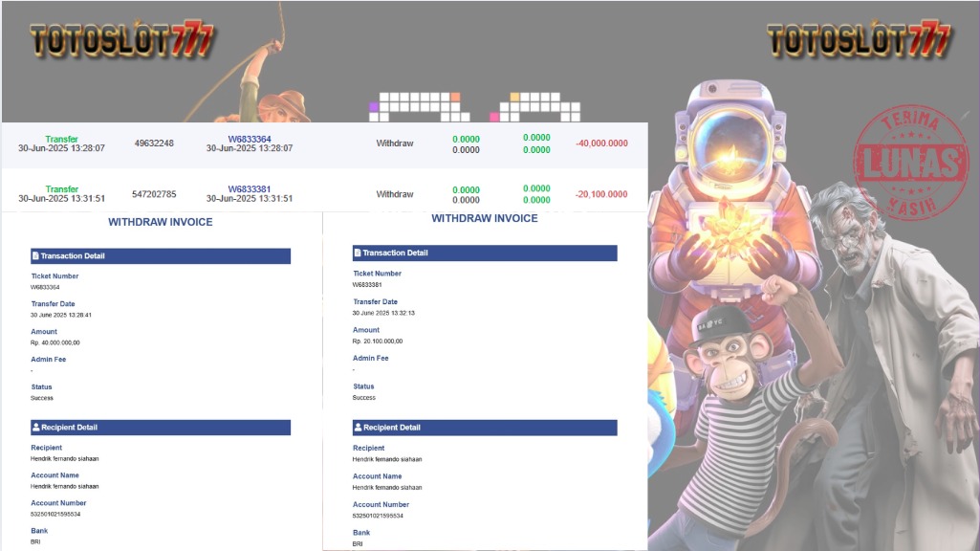The width and height of the screenshot is (980, 551).
Task: Select Ticket Number value W6833364 in invoice
Action: [45, 288]
